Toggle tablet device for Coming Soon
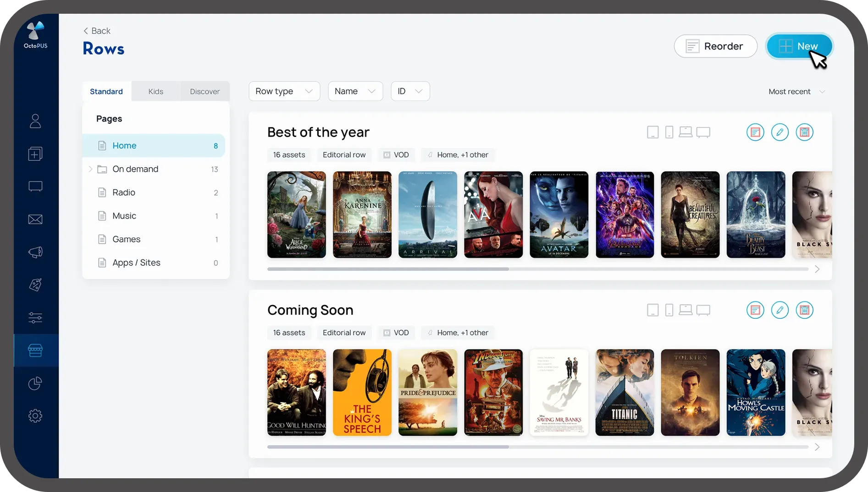Screen dimensions: 868x492 pos(653,310)
